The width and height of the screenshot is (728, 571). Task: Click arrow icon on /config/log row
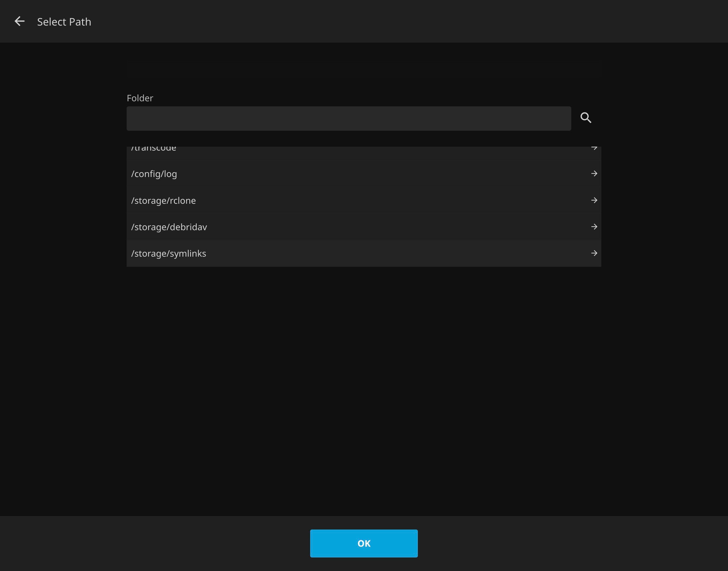click(594, 173)
